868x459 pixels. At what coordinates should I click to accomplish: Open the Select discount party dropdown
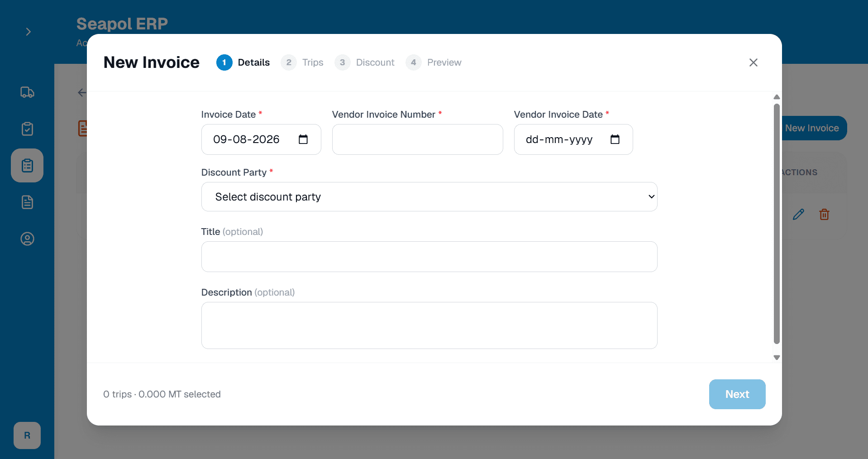pyautogui.click(x=429, y=197)
